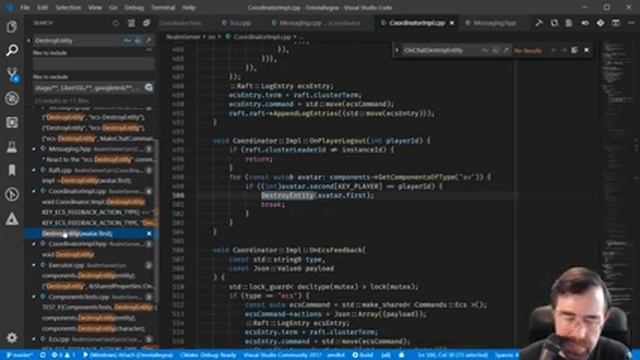Toggle Match Case in search panel

click(127, 40)
